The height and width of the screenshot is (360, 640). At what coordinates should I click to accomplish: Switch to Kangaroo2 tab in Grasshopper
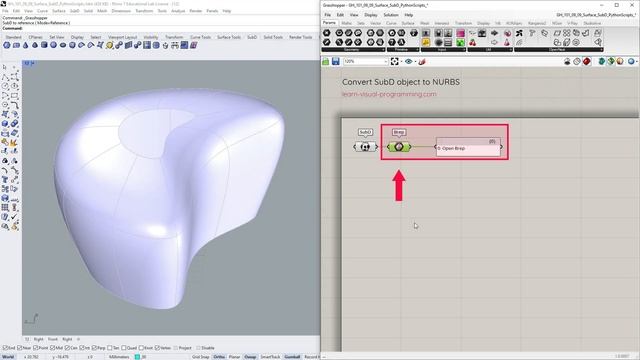pyautogui.click(x=537, y=23)
